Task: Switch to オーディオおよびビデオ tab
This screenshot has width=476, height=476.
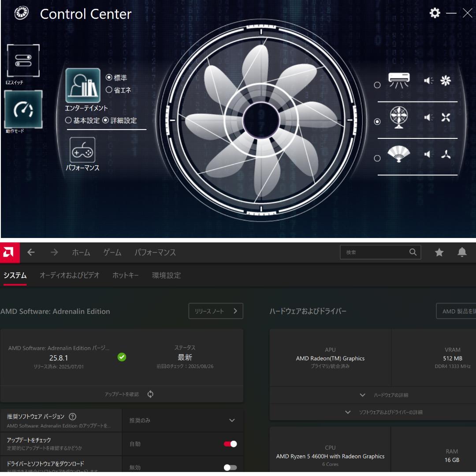Action: [70, 275]
